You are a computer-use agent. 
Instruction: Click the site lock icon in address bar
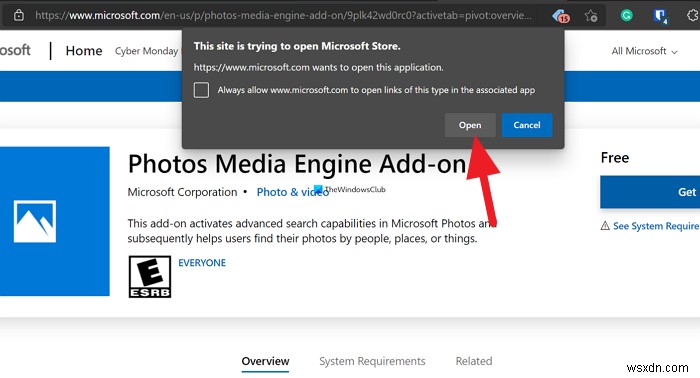coord(18,15)
